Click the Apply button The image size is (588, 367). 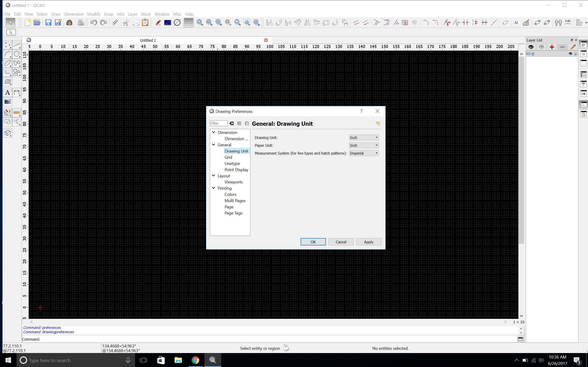pos(368,242)
